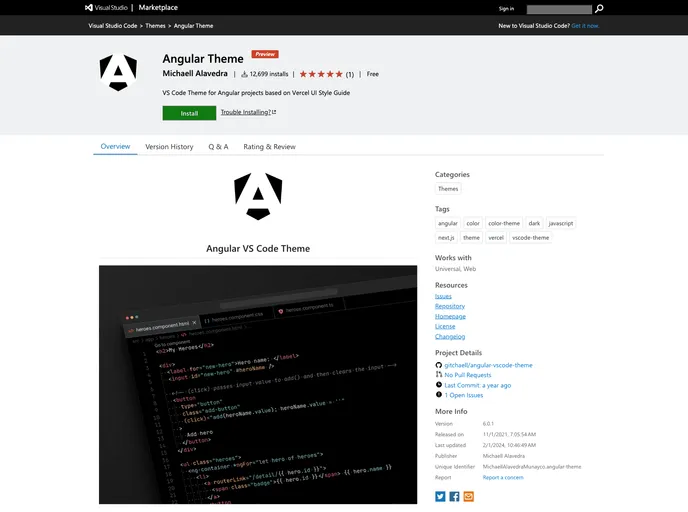Open the Homepage resource link
The image size is (688, 512).
[x=450, y=316]
